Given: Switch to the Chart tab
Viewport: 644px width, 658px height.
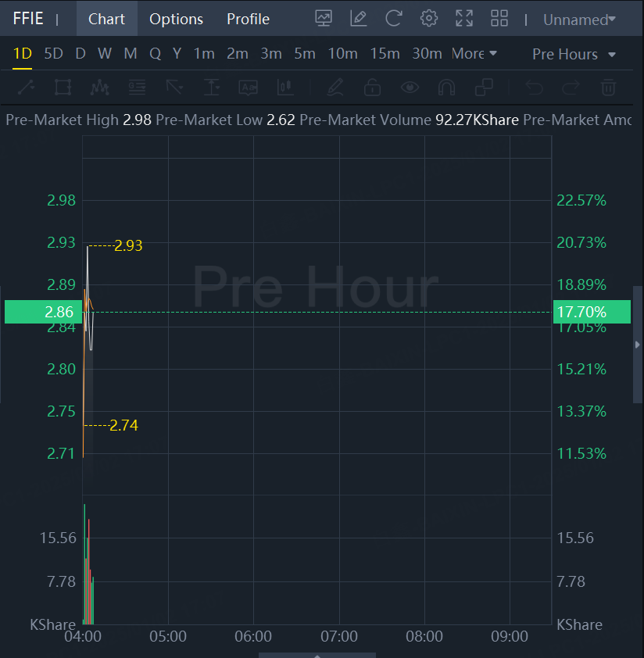Looking at the screenshot, I should [x=106, y=19].
